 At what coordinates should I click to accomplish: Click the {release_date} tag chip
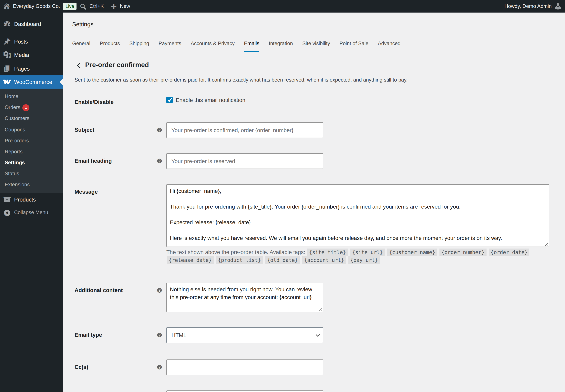190,260
